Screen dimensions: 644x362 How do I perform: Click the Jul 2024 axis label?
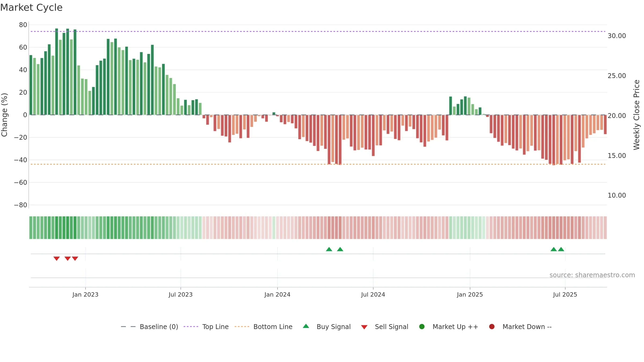pyautogui.click(x=373, y=295)
